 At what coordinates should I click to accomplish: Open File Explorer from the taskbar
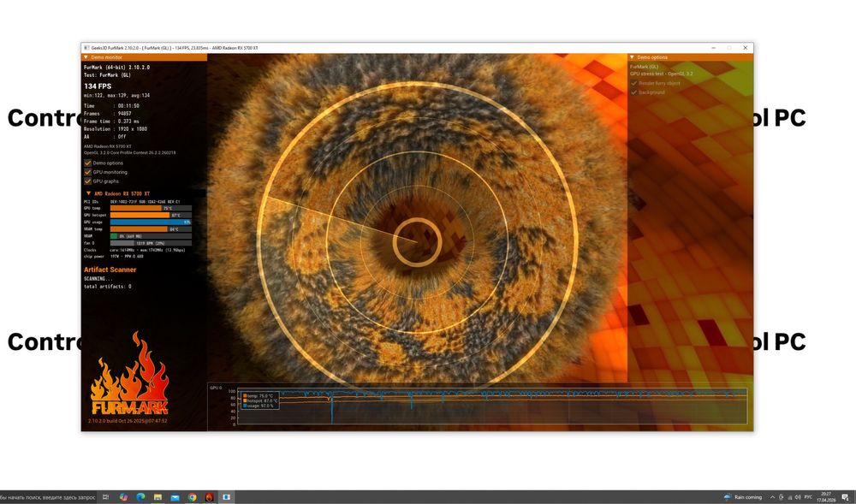pyautogui.click(x=158, y=497)
